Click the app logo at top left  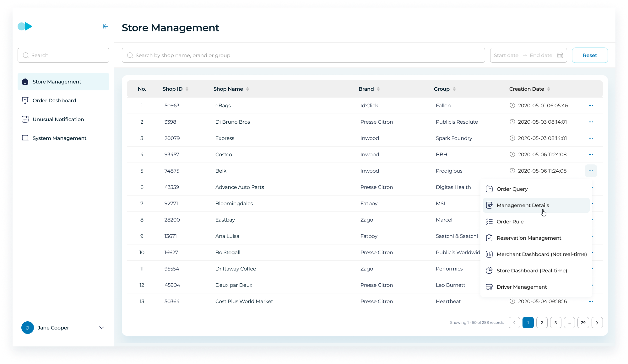pos(25,26)
